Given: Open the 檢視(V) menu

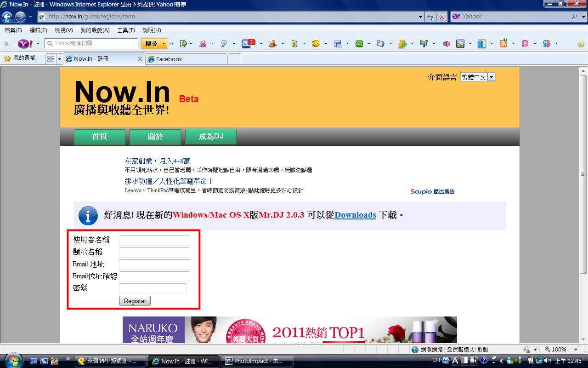Looking at the screenshot, I should tap(64, 30).
